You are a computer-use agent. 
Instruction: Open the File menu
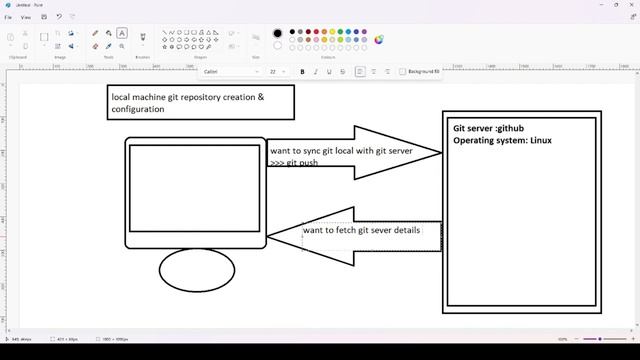click(8, 18)
